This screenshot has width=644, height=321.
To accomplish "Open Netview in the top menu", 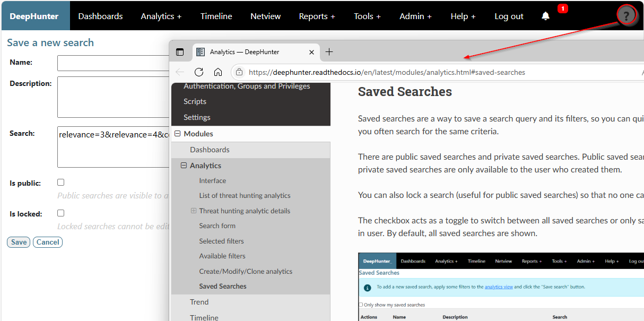I will (266, 16).
